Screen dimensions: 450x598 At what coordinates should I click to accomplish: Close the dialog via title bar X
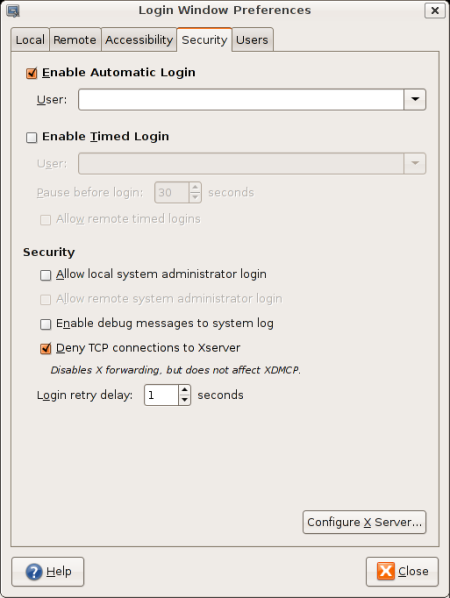point(435,11)
